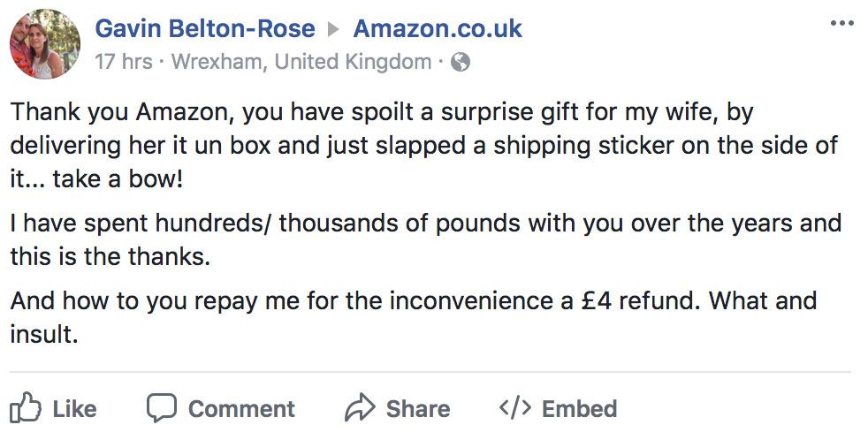Visit the Amazon.co.uk page link
Image resolution: width=868 pixels, height=440 pixels.
coord(438,28)
